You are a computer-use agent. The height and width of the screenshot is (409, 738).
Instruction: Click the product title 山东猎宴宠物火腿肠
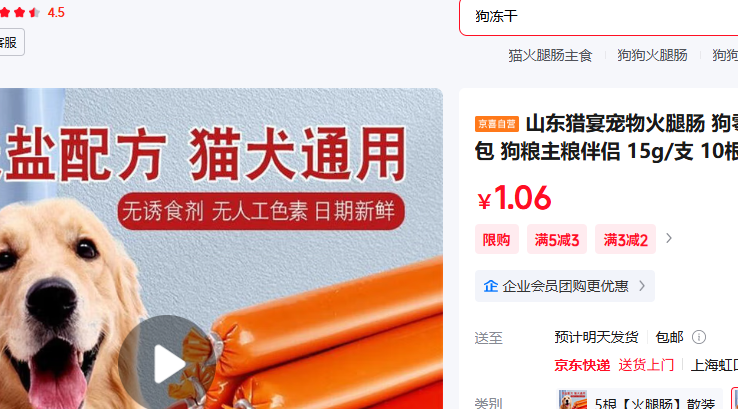click(615, 124)
